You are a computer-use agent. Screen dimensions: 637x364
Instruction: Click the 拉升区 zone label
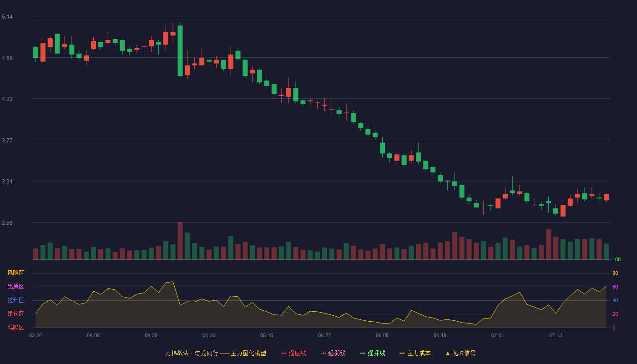tap(16, 300)
